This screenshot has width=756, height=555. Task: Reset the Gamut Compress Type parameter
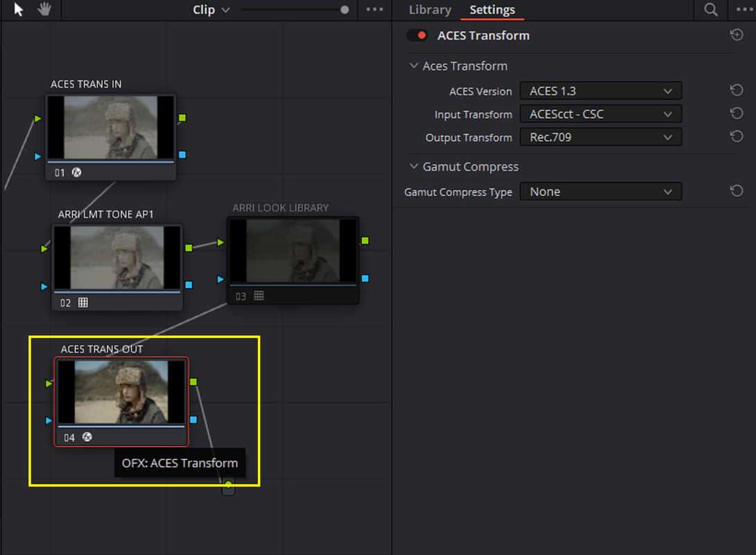coord(736,191)
